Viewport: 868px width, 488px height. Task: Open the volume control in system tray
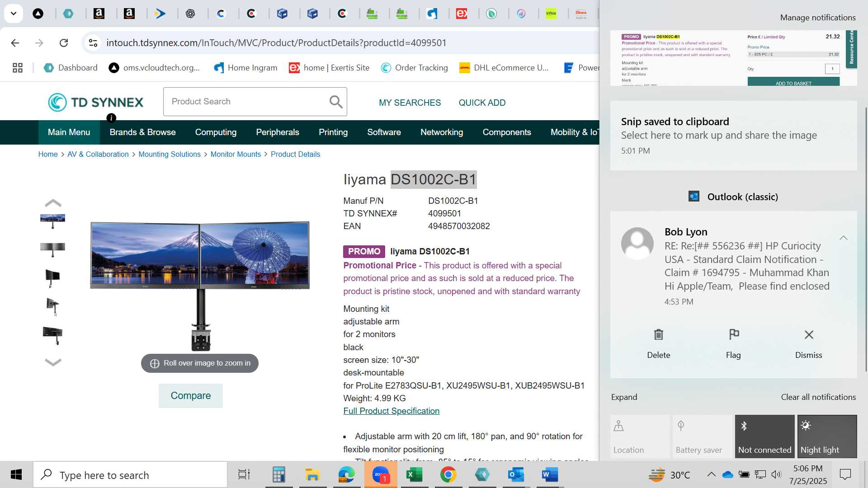pyautogui.click(x=776, y=474)
